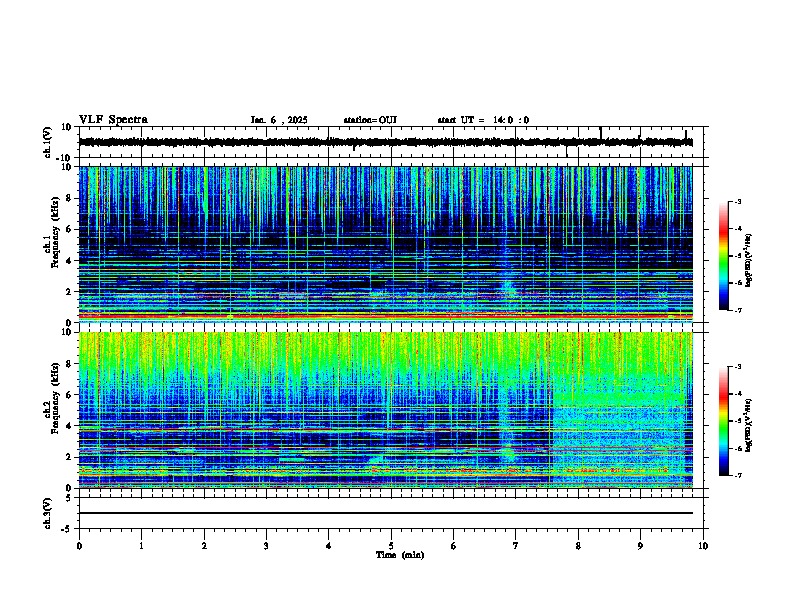Click time axis tick label '8'
The height and width of the screenshot is (612, 792).
pos(578,546)
